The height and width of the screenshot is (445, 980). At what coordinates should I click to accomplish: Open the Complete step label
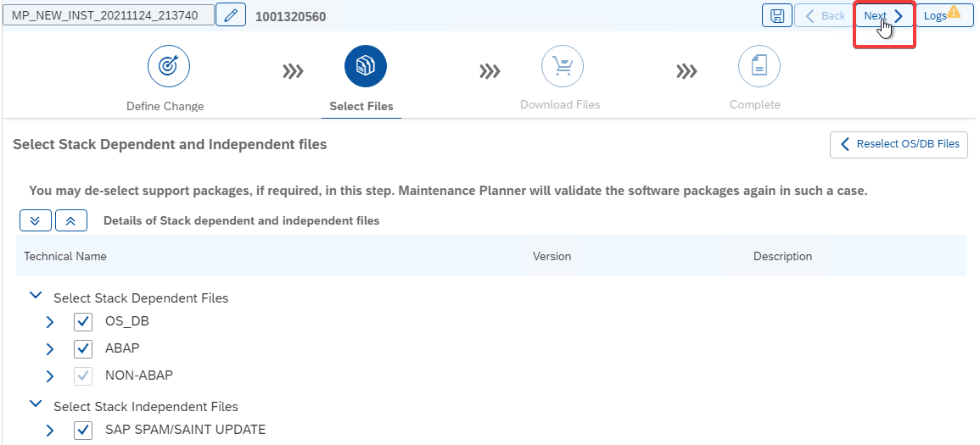[755, 105]
